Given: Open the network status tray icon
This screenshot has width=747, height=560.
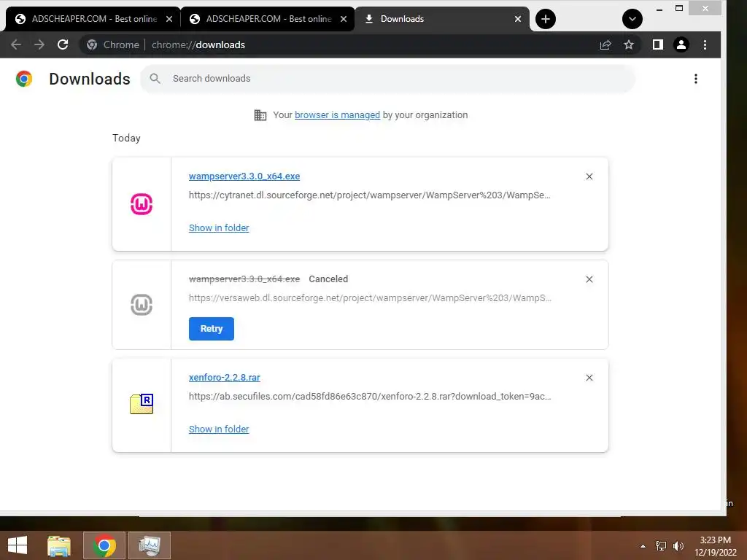Looking at the screenshot, I should [661, 546].
